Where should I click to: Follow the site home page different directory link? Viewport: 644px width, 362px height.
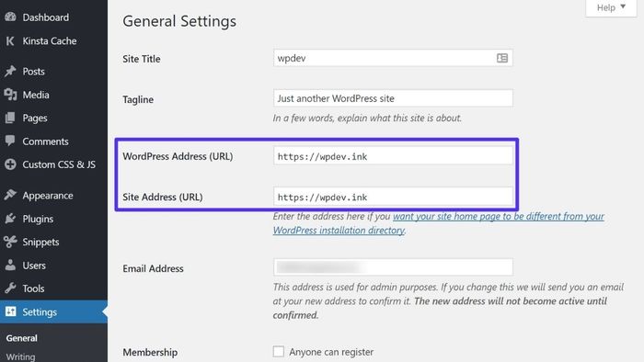coord(438,223)
